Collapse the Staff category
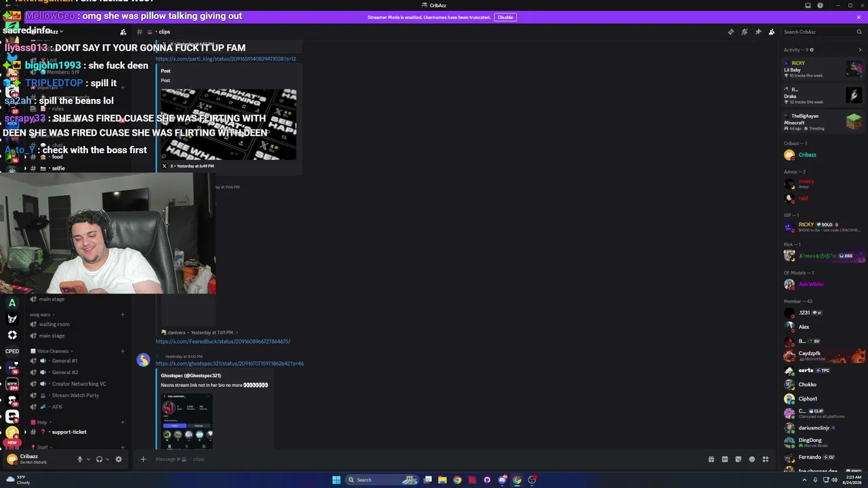Screen dimensions: 868x488 tap(43, 447)
